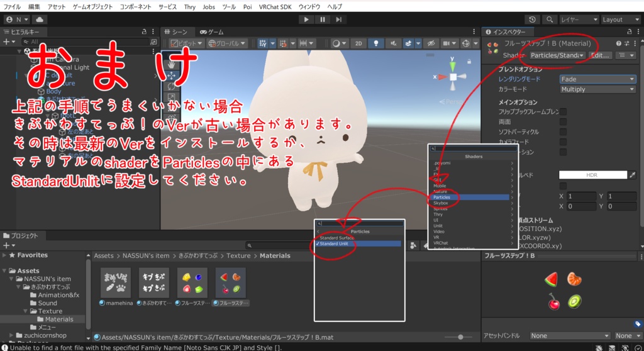Viewport: 644px width, 351px height.
Task: Open the Hierarchy panel three-dot menu
Action: coord(153,31)
